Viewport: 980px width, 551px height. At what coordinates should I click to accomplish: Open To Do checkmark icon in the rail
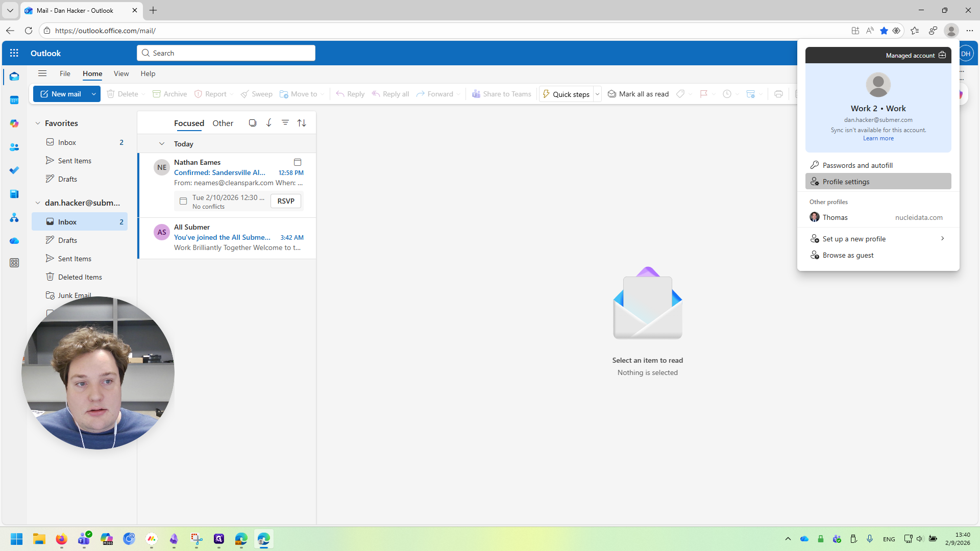(x=14, y=170)
